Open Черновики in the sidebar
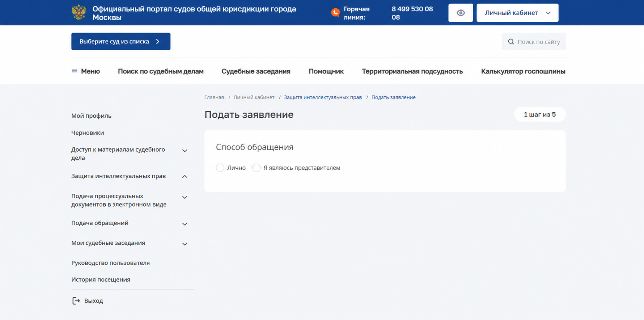 point(88,133)
